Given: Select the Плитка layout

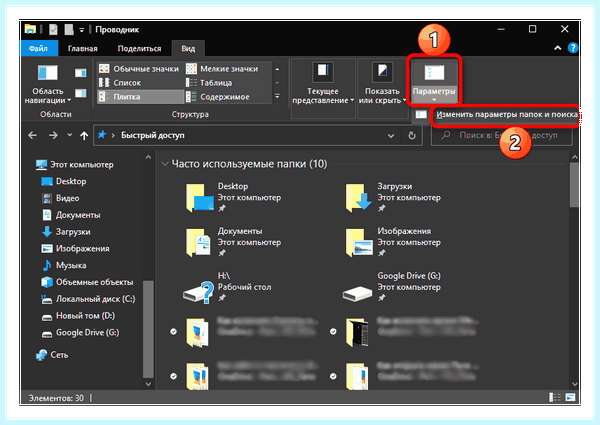Looking at the screenshot, I should (140, 97).
